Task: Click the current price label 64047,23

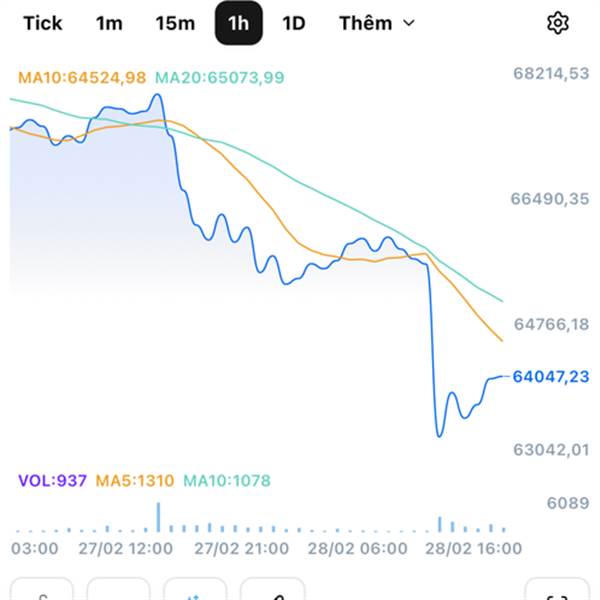Action: (x=550, y=376)
